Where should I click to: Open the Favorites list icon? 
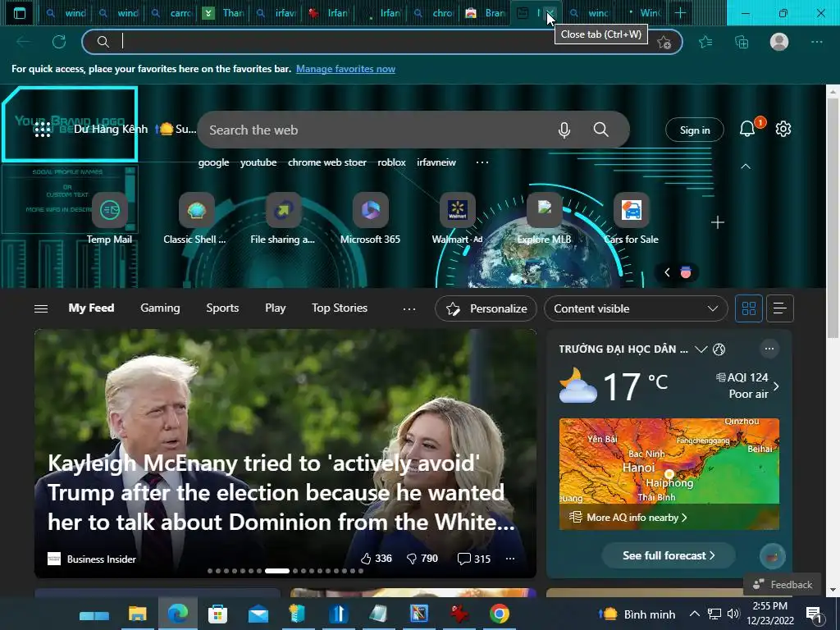[x=705, y=42]
